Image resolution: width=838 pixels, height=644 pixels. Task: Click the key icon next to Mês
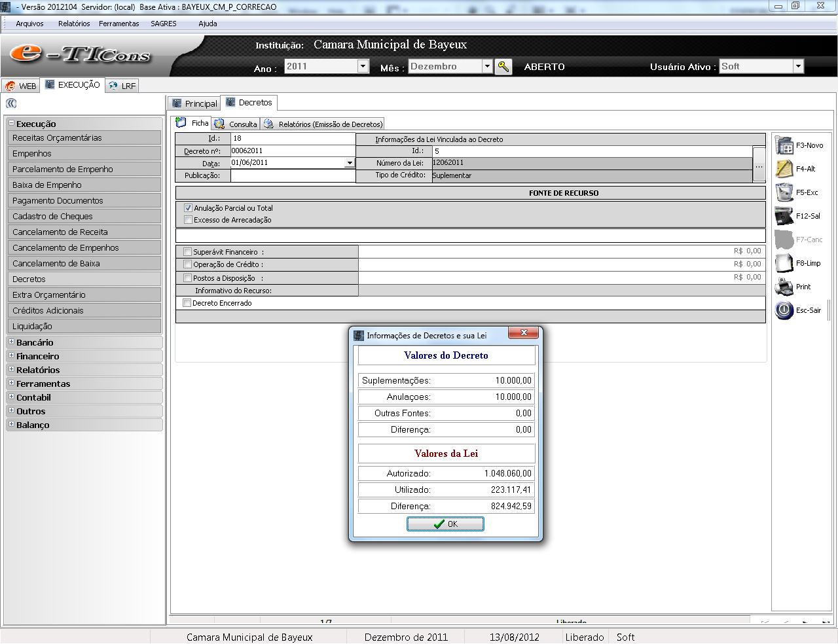(503, 67)
